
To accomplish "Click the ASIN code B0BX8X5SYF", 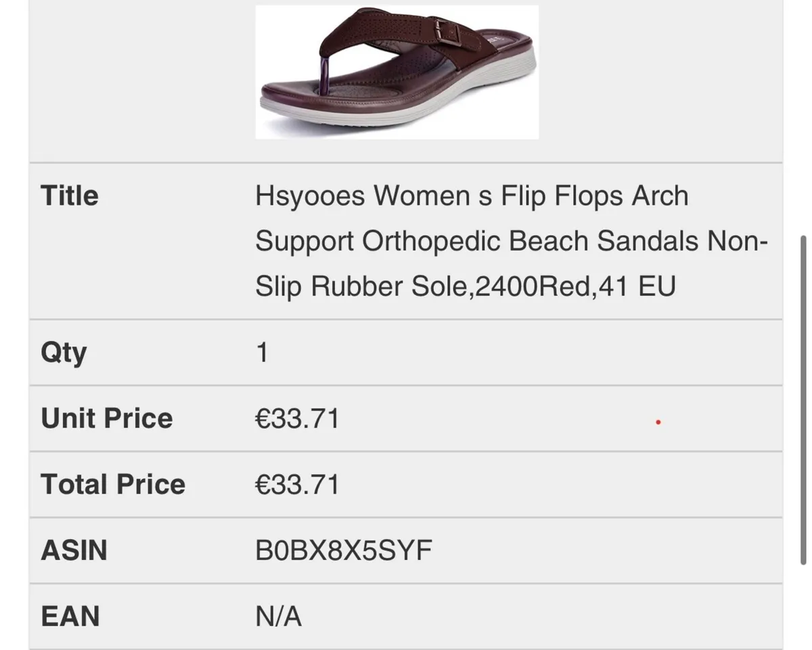I will tap(343, 551).
